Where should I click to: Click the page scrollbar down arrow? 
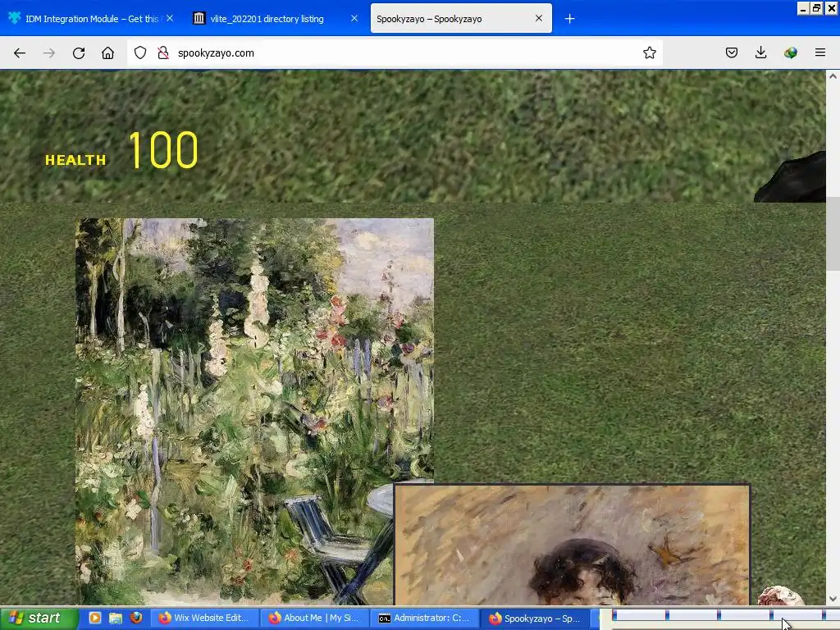833,599
